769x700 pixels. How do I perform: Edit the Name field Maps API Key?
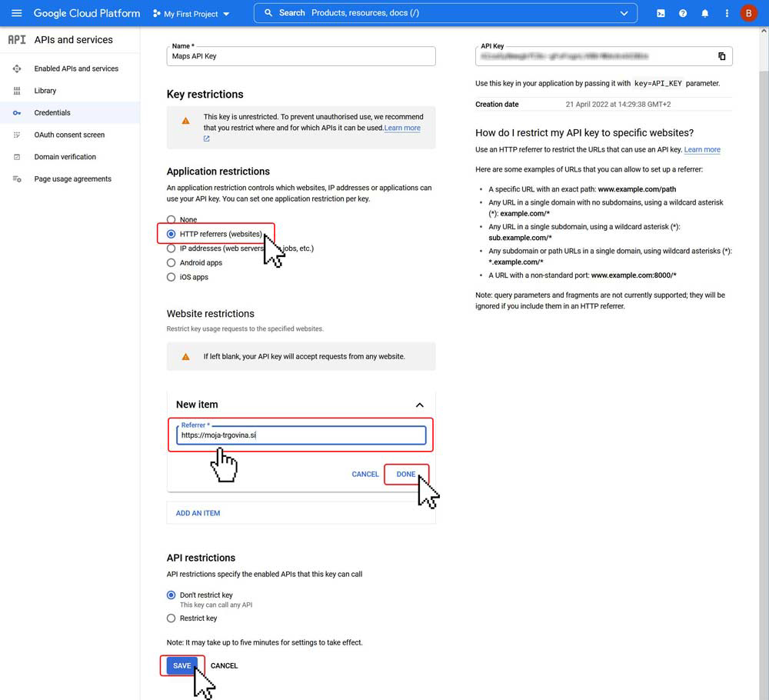point(301,56)
